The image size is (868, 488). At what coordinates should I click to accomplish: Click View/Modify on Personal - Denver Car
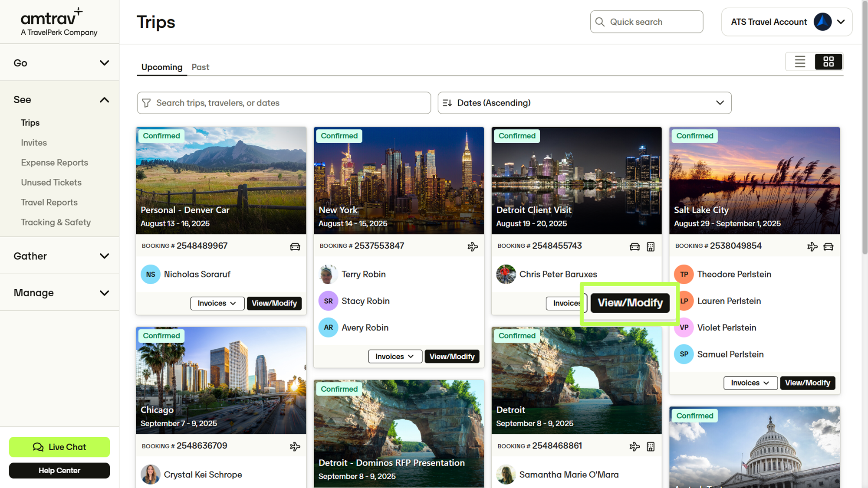pos(274,303)
